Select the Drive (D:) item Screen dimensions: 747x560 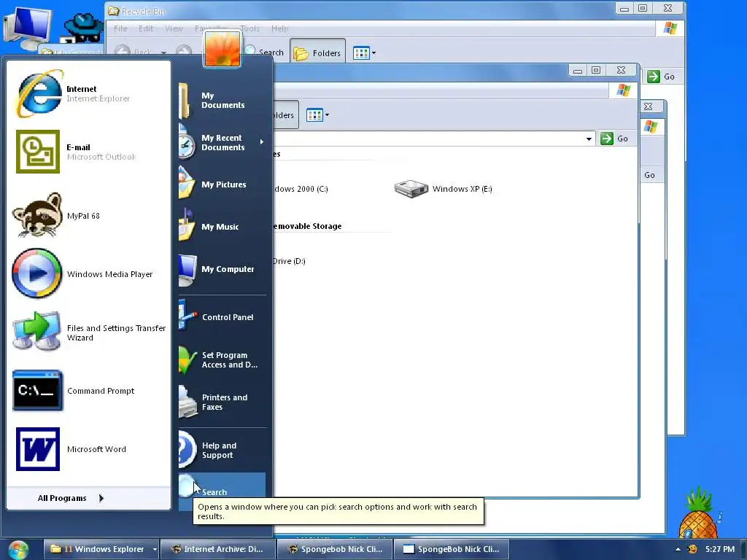[x=289, y=261]
